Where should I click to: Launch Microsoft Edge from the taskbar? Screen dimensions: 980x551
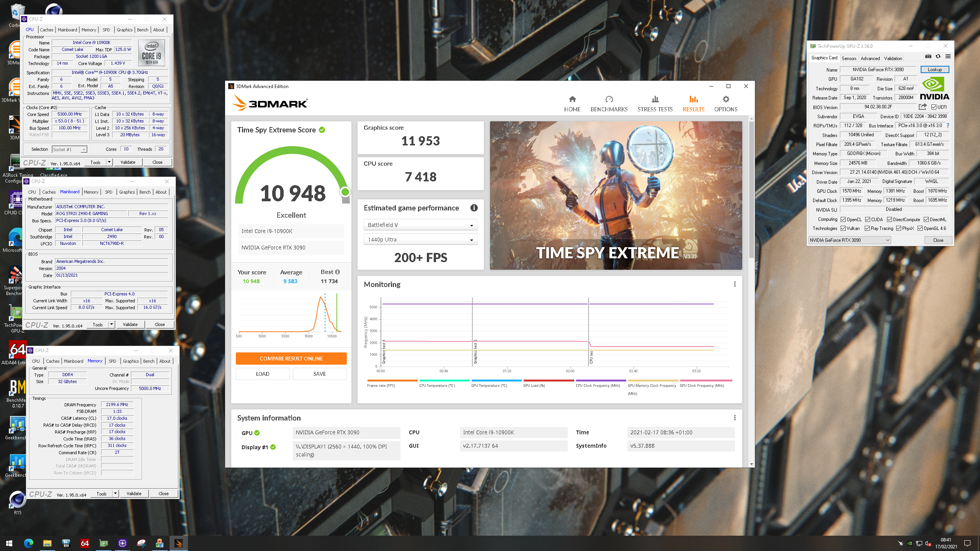28,543
